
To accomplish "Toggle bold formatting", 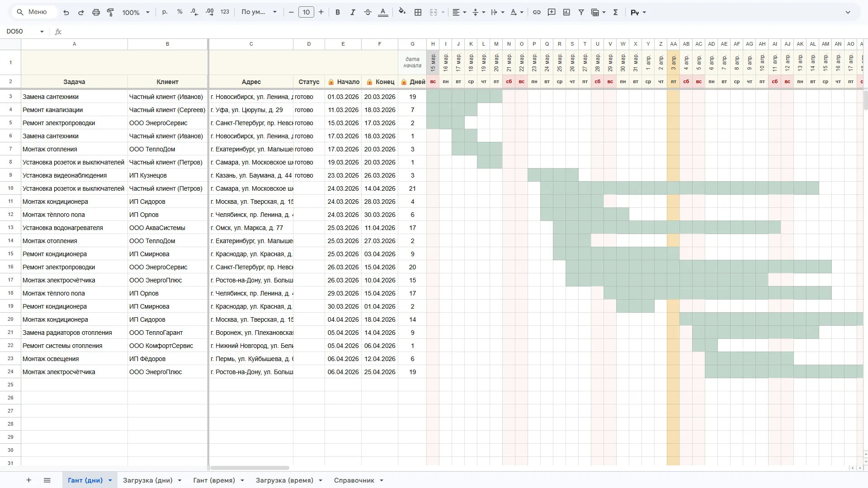I will [338, 12].
